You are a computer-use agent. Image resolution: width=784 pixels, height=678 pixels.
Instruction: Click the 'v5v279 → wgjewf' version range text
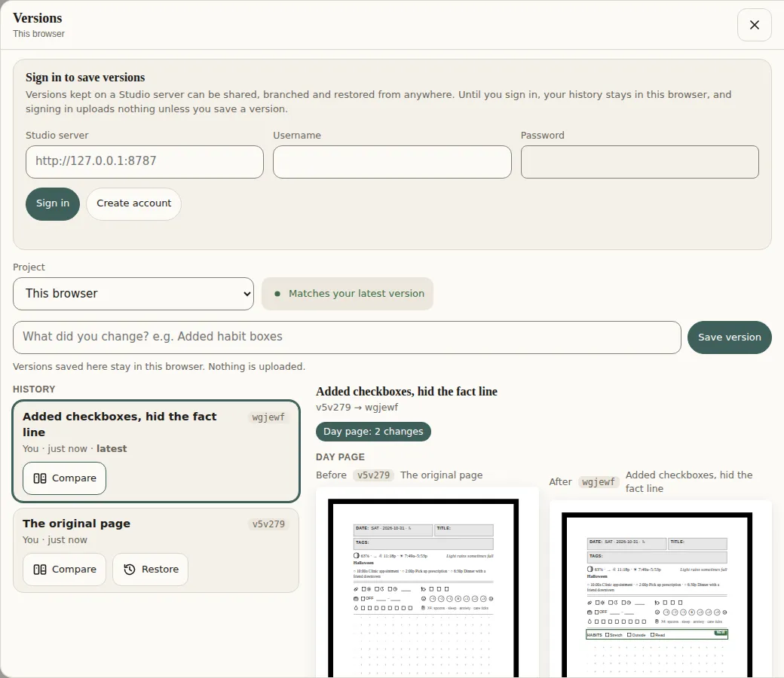[x=357, y=408]
